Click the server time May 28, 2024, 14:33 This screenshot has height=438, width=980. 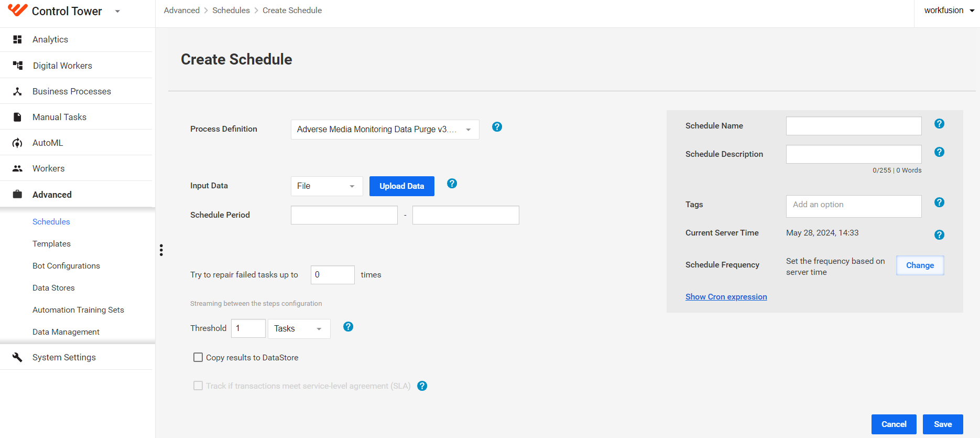[822, 233]
